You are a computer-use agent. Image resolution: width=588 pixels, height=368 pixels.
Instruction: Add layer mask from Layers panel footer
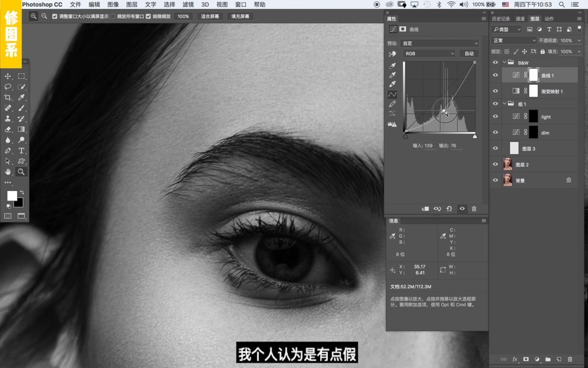526,359
